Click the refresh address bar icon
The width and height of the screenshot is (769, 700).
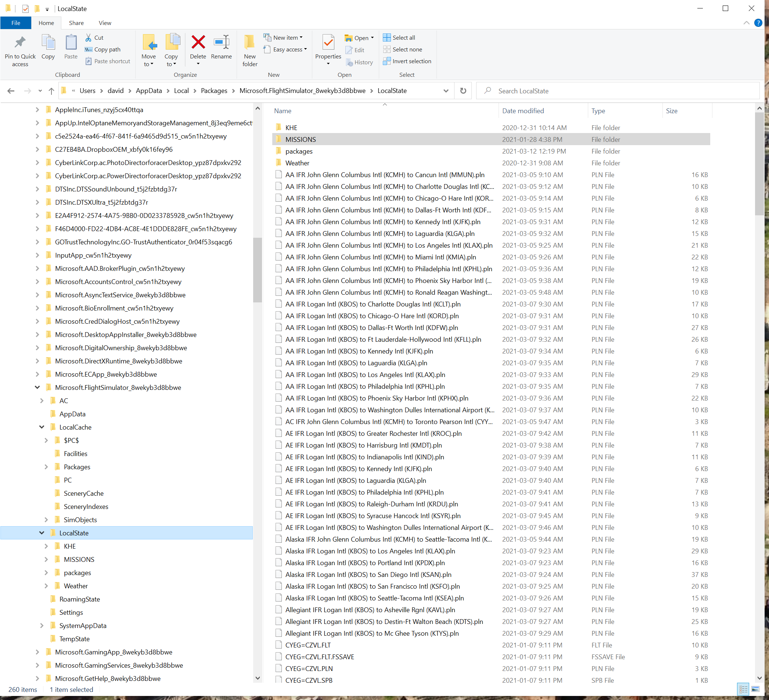pos(463,91)
